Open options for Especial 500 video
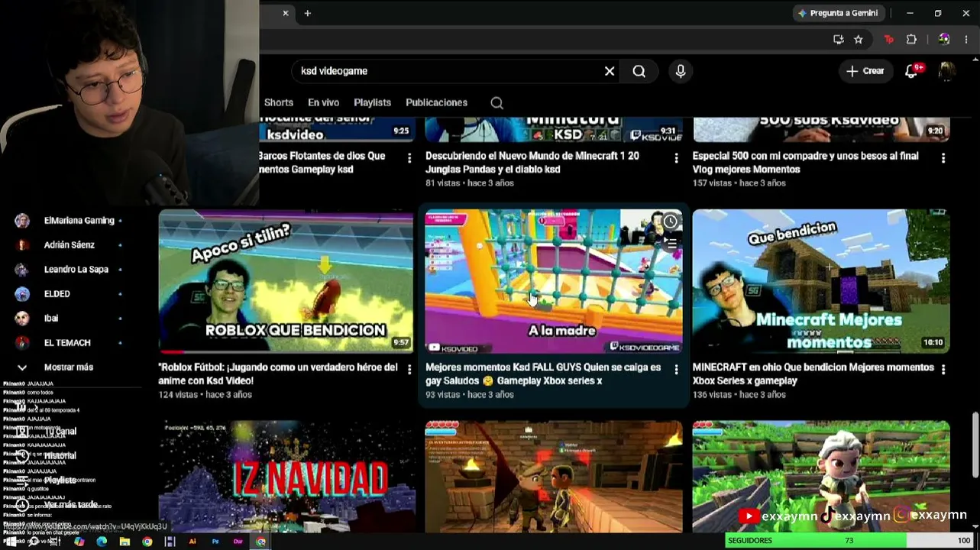 (943, 158)
